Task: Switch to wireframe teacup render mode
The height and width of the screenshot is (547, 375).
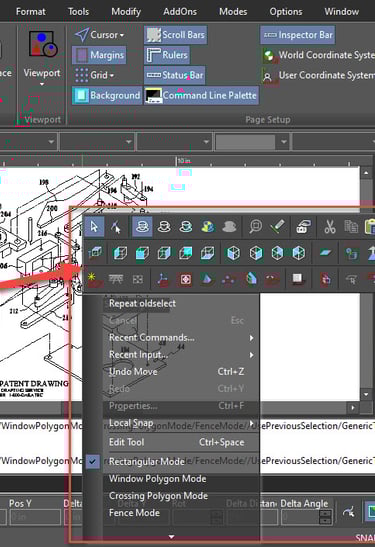Action: coord(142,227)
